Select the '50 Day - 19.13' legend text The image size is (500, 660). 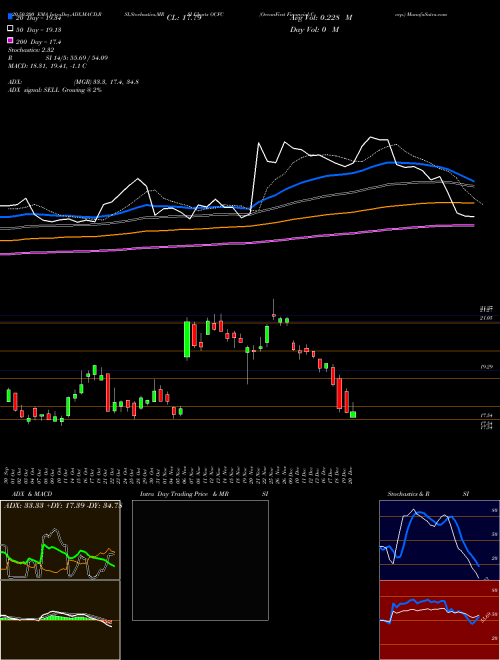(38, 30)
